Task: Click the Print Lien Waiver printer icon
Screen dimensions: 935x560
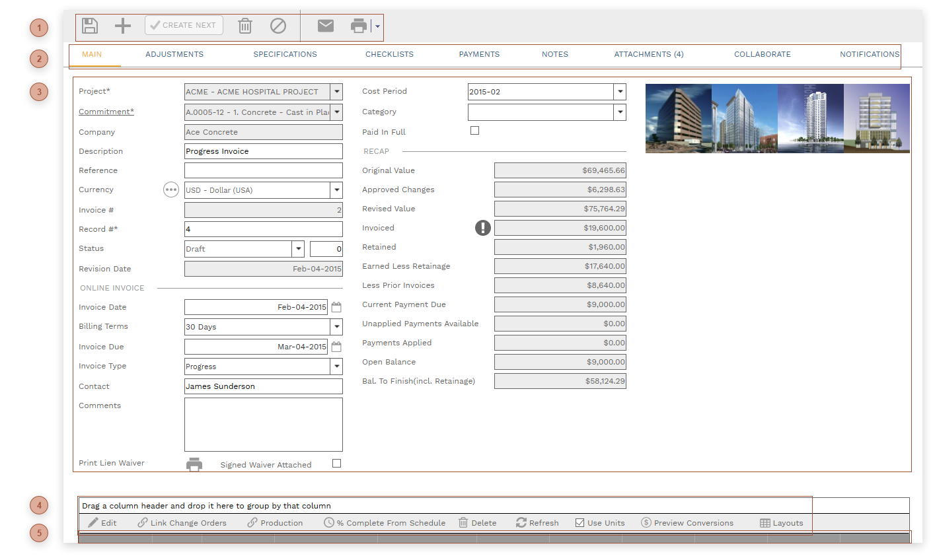Action: [194, 464]
